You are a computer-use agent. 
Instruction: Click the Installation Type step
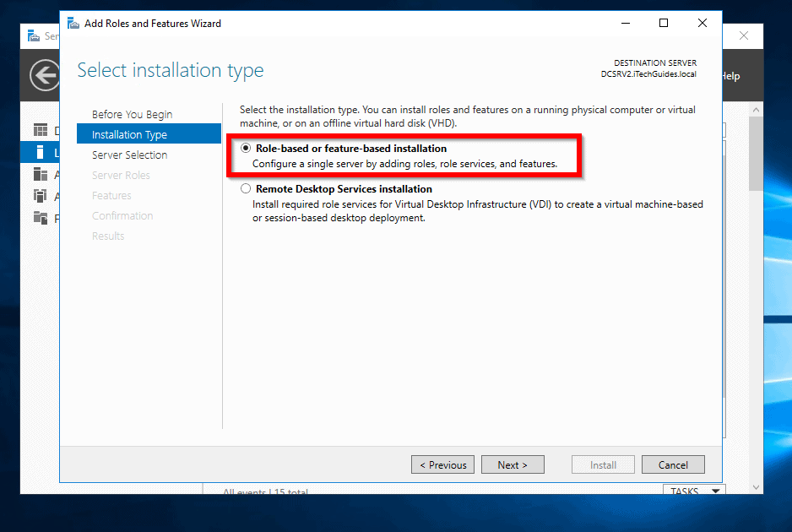tap(130, 133)
